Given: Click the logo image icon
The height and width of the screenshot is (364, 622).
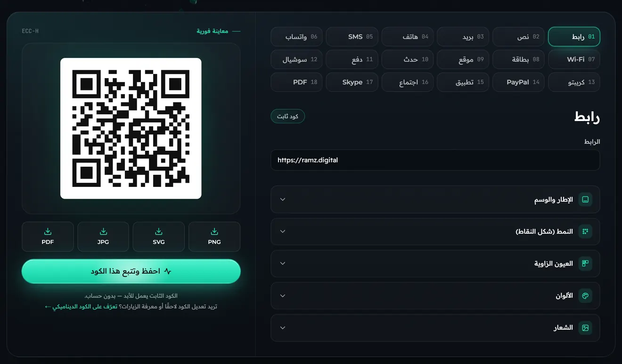Looking at the screenshot, I should click(585, 328).
